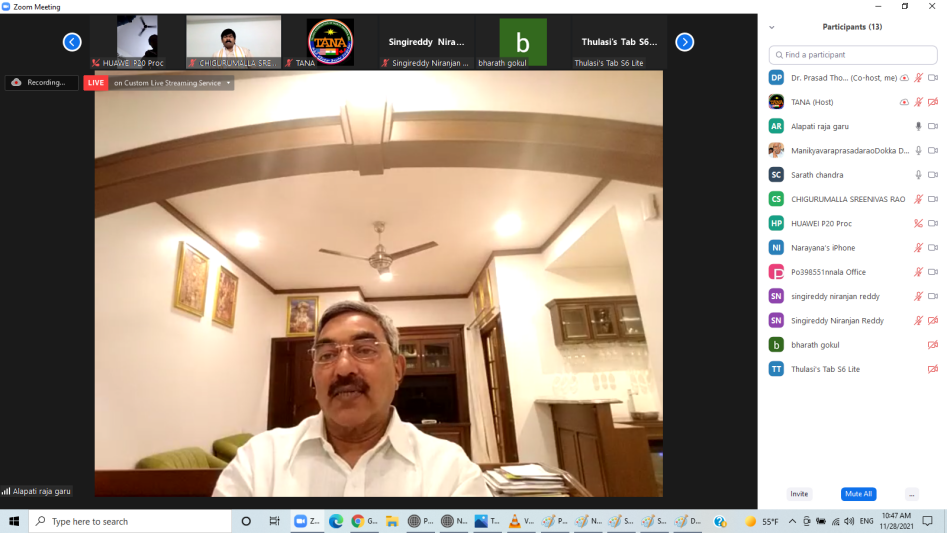Open VLC media player from taskbar

point(520,521)
